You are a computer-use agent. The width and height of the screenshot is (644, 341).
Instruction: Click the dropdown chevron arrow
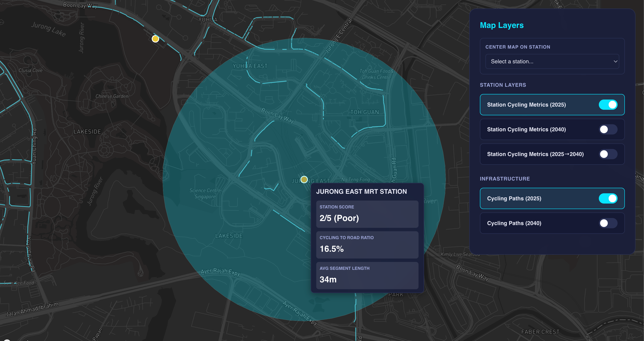point(615,62)
